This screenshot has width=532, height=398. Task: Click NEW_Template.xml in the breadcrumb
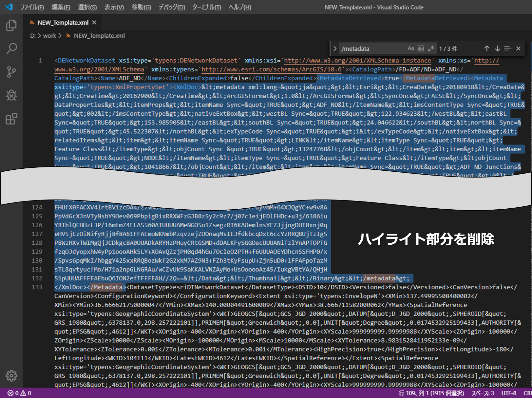(99, 36)
